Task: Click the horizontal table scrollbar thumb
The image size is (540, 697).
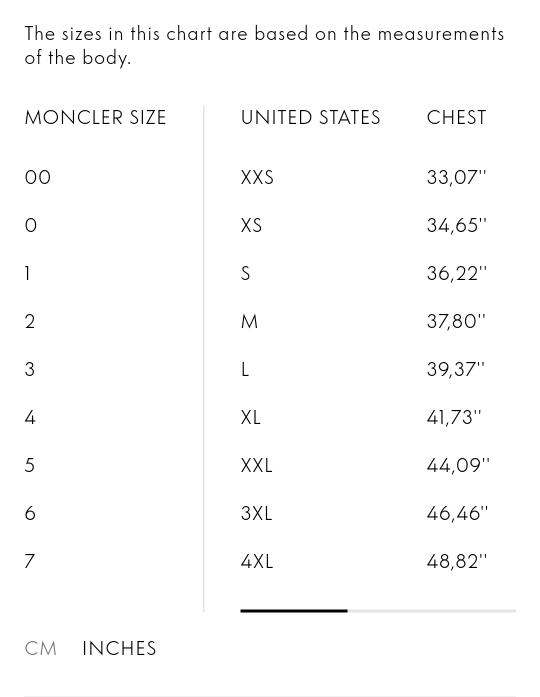Action: [x=294, y=611]
